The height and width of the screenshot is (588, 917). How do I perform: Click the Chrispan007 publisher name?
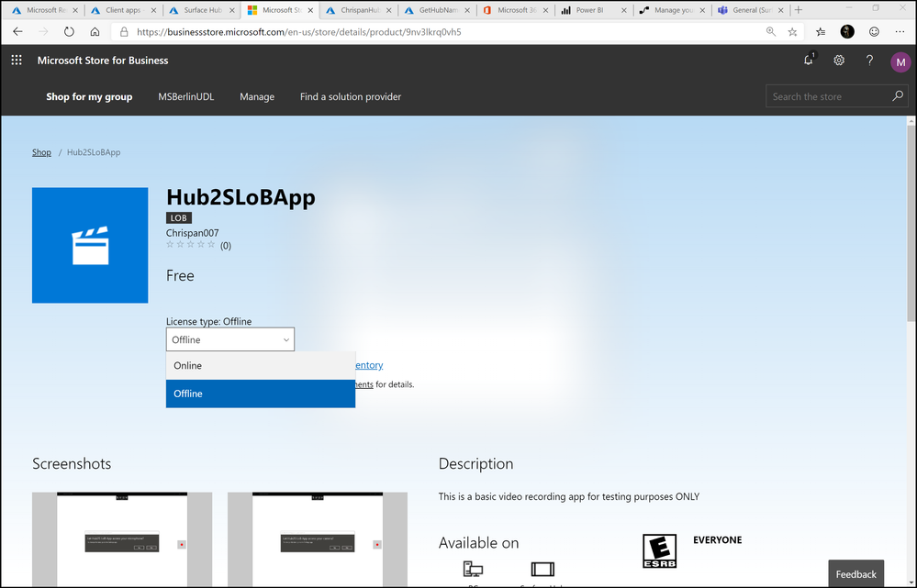pos(193,233)
